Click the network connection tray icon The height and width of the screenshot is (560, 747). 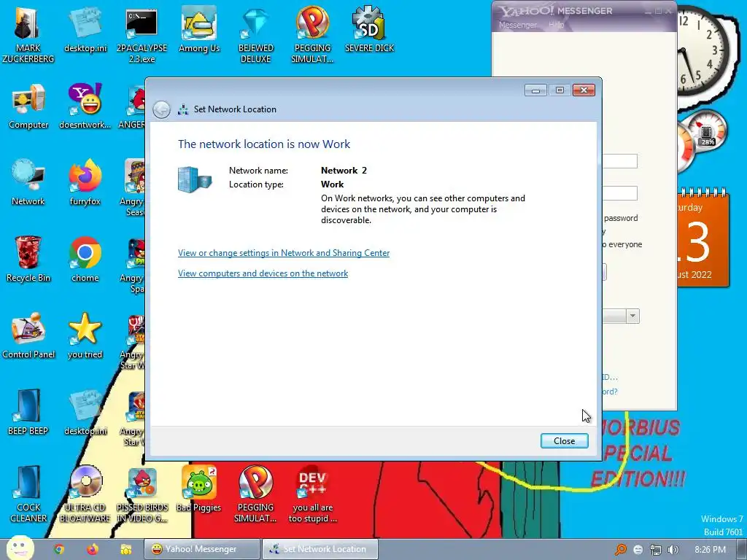(656, 550)
